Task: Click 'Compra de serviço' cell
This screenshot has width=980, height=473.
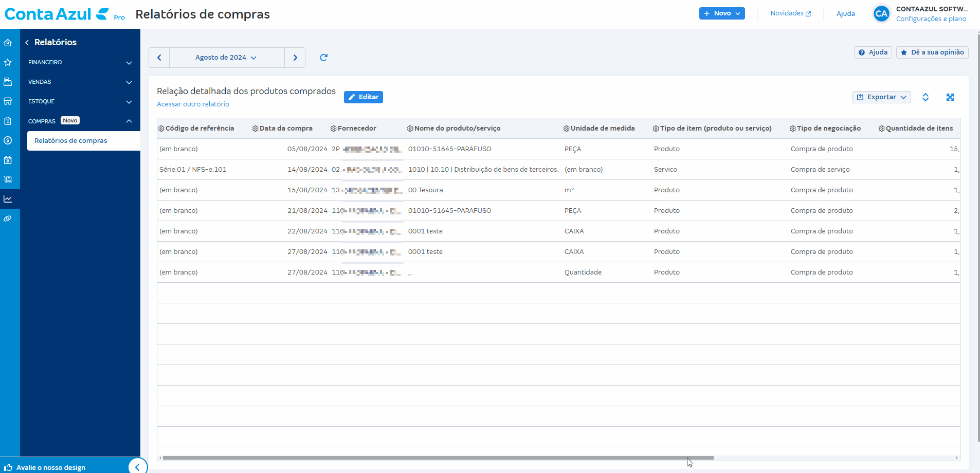Action: (x=820, y=170)
